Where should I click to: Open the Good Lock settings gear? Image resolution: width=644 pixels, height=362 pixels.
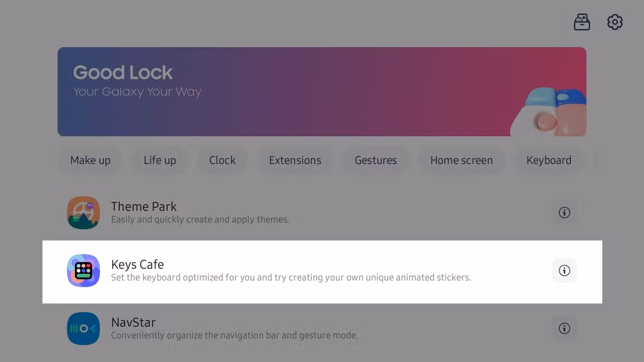coord(615,22)
